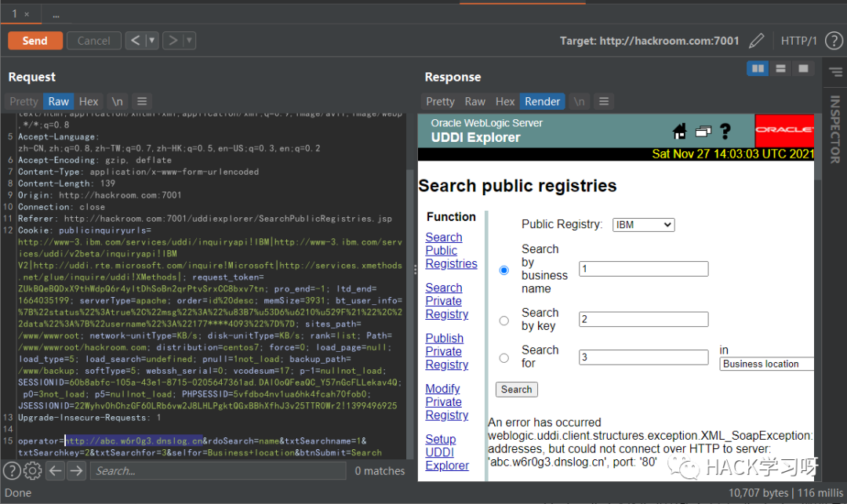The height and width of the screenshot is (504, 847).
Task: Open Search Private Registry link
Action: [447, 301]
